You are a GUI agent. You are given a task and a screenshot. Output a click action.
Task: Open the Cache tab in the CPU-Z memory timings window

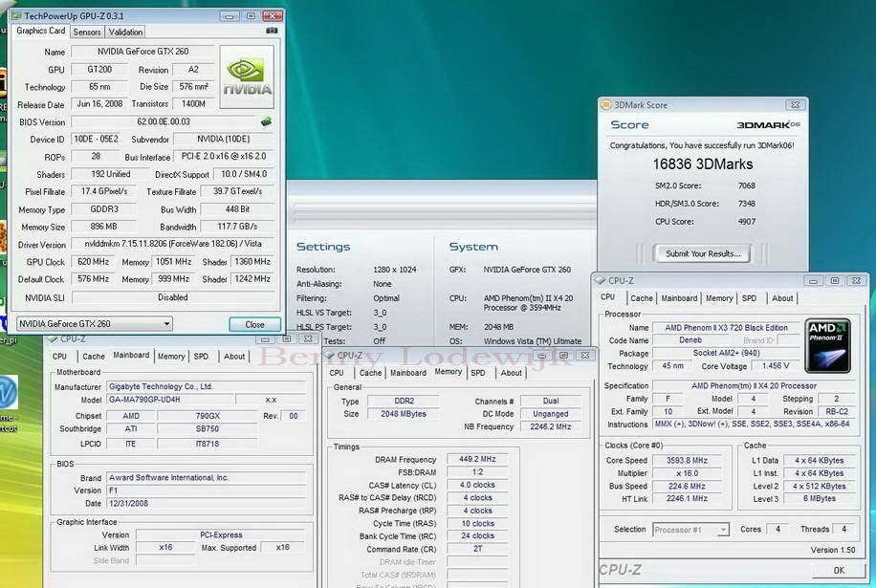tap(370, 373)
